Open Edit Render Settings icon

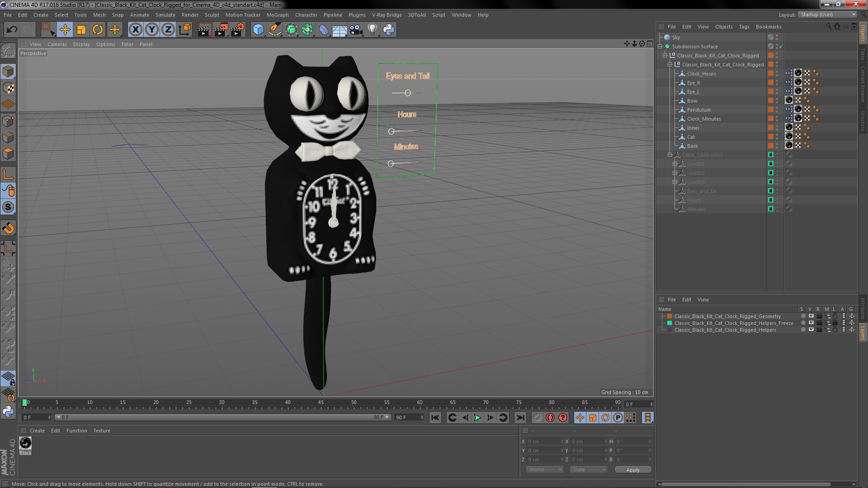pyautogui.click(x=237, y=30)
